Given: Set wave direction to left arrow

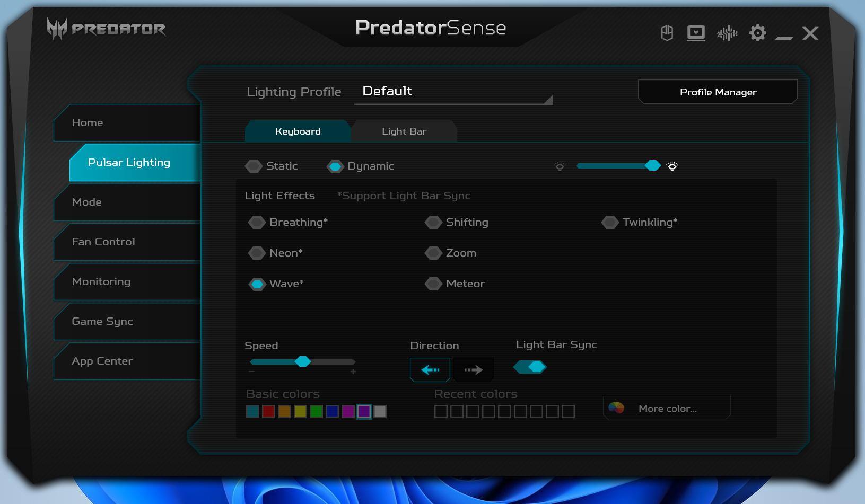Looking at the screenshot, I should [x=430, y=370].
